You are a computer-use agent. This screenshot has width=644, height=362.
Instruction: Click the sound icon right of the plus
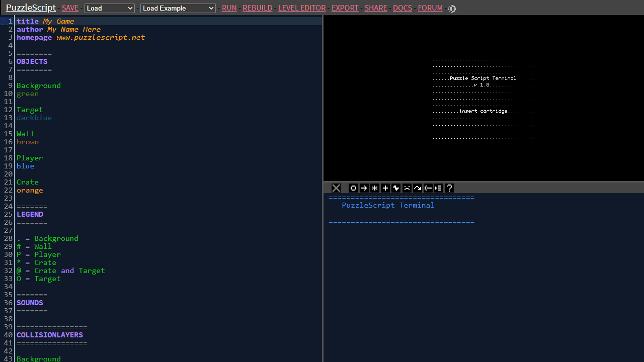[x=396, y=188]
